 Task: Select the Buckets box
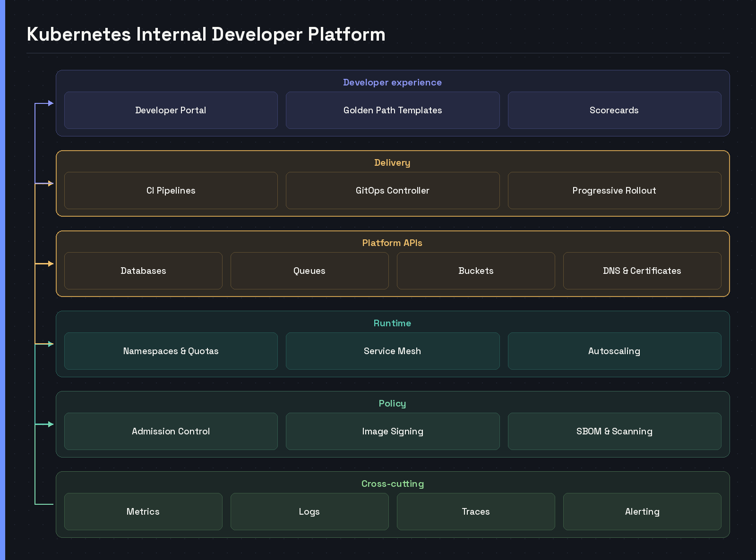476,271
